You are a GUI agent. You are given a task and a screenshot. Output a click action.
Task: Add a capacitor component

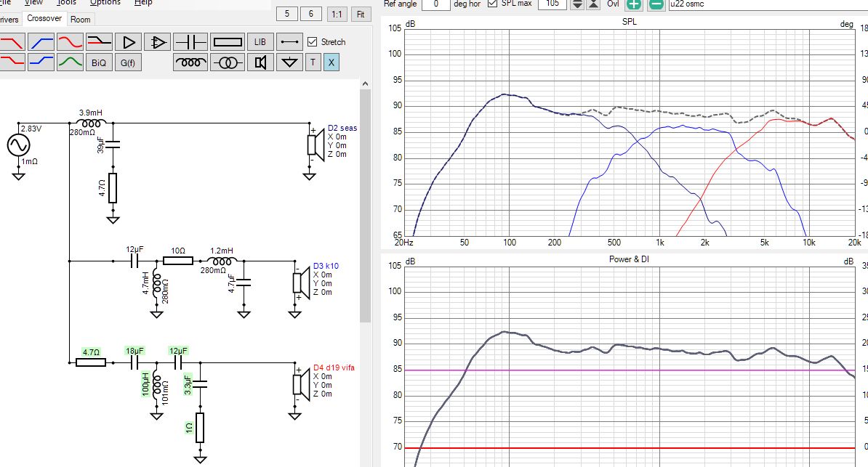pyautogui.click(x=190, y=42)
